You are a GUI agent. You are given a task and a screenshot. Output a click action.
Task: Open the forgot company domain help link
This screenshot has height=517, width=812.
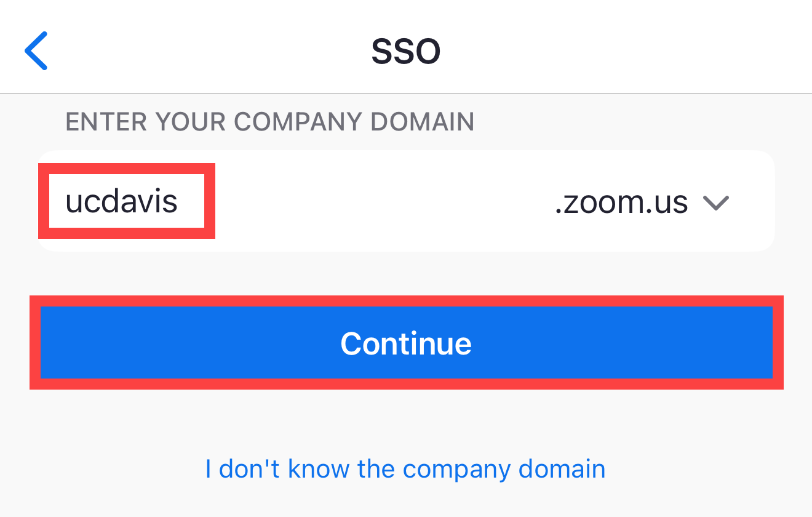point(405,469)
